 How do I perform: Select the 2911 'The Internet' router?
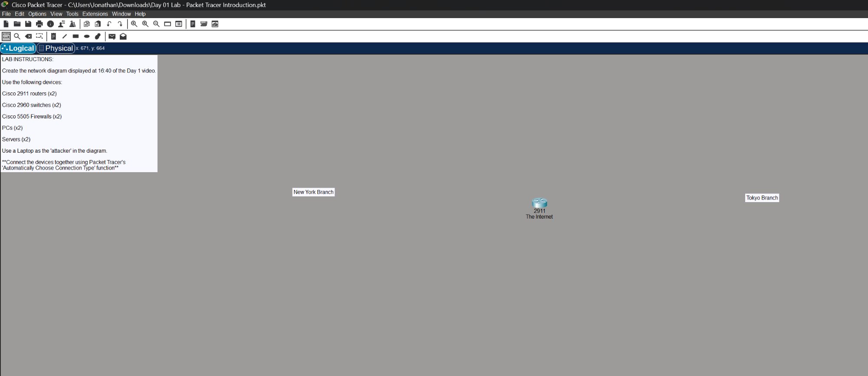[539, 203]
